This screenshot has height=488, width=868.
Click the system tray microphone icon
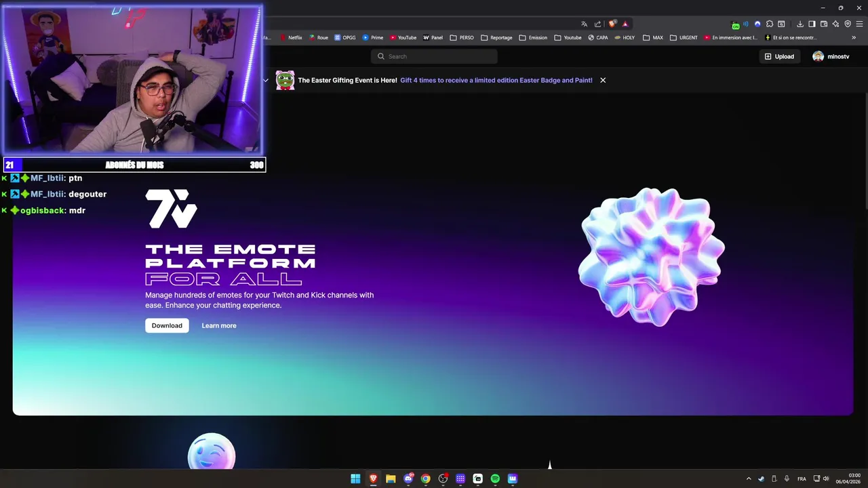coord(787,479)
